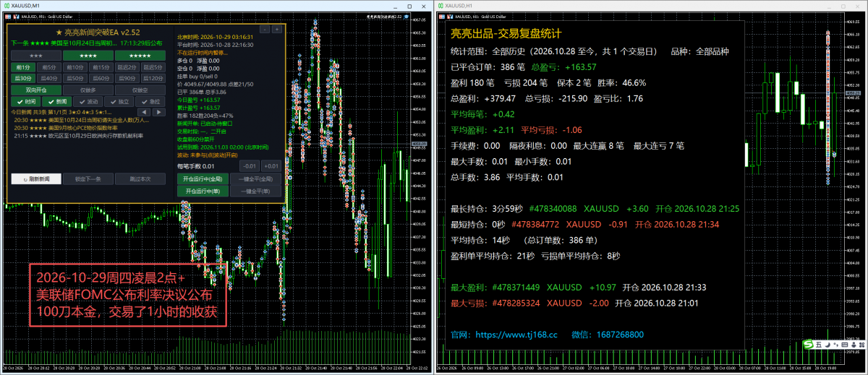Open Sogou toolbox grid icon
Image resolution: width=868 pixels, height=375 pixels.
861,345
